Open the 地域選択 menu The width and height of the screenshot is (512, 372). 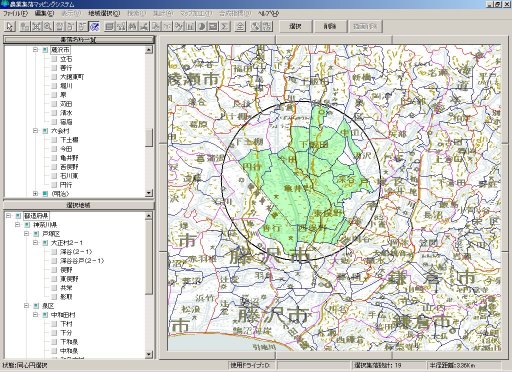[104, 14]
